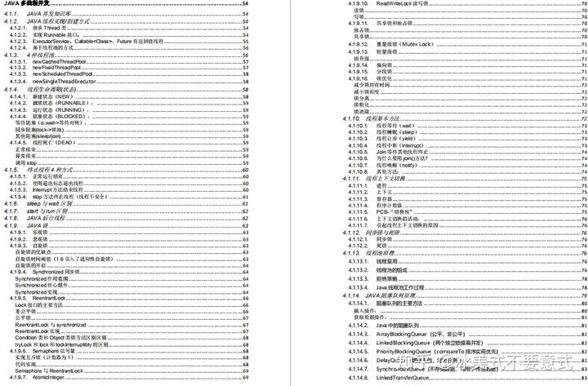The height and width of the screenshot is (386, 588).
Task: Click the 线程中断 (interrupt) entry
Action: coord(468,145)
